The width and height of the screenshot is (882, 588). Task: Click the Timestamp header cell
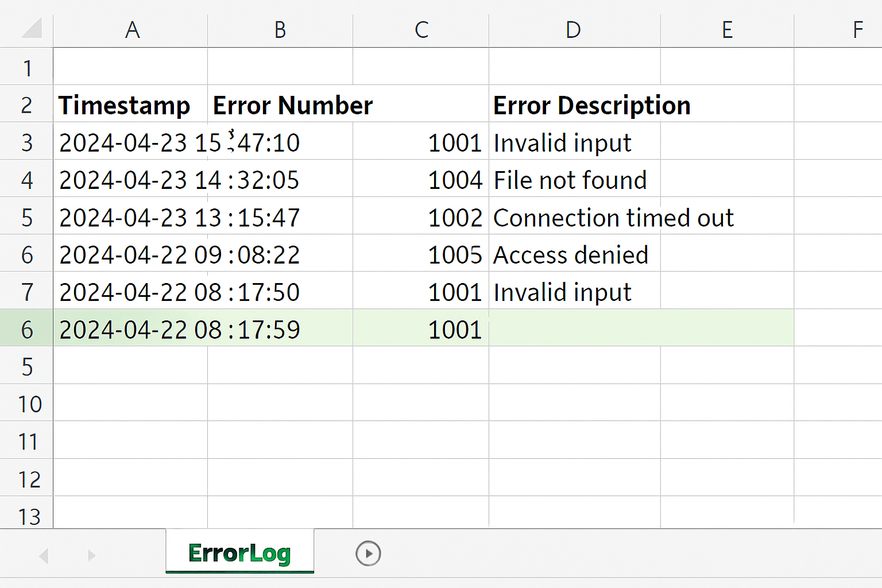[x=130, y=104]
